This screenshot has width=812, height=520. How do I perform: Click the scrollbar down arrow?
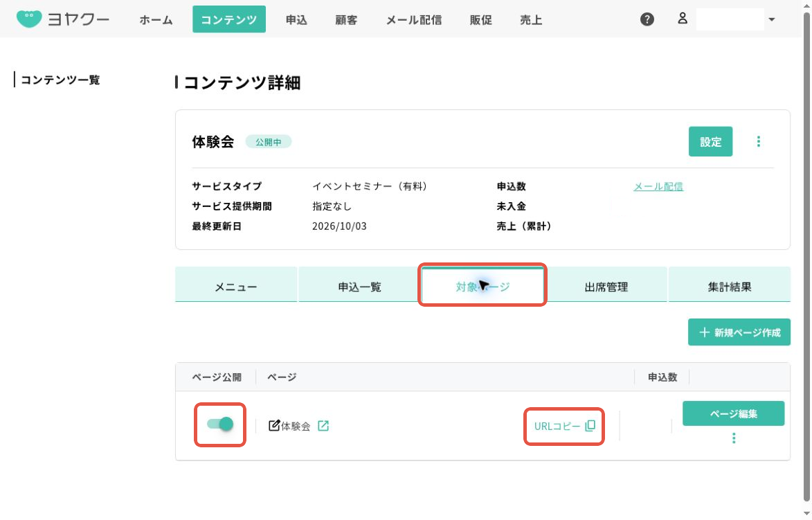807,513
